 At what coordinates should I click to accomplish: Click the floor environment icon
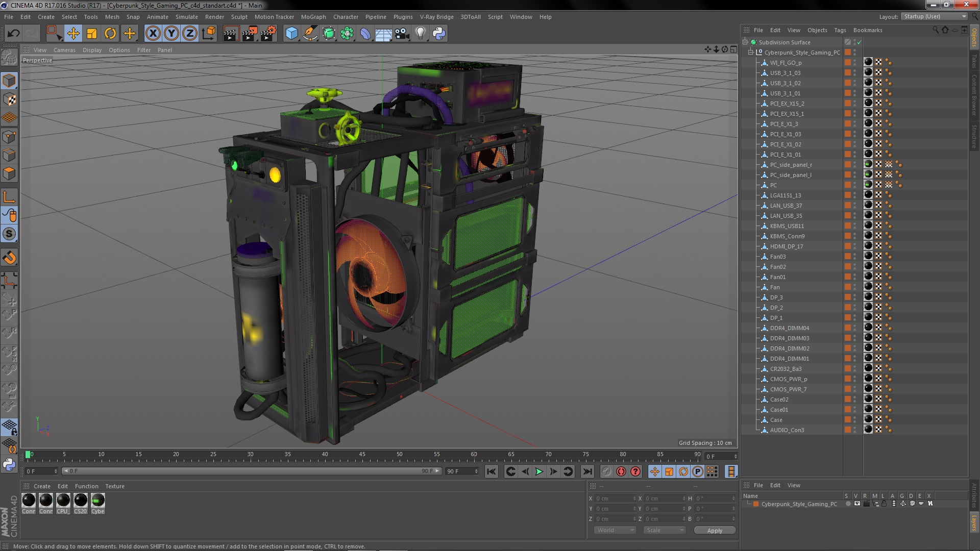pyautogui.click(x=384, y=34)
